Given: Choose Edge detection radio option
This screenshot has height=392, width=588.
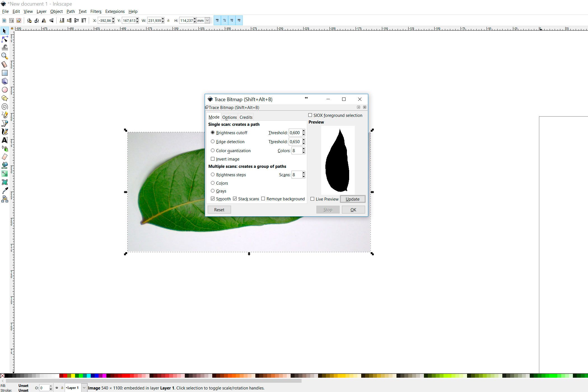Looking at the screenshot, I should click(213, 142).
